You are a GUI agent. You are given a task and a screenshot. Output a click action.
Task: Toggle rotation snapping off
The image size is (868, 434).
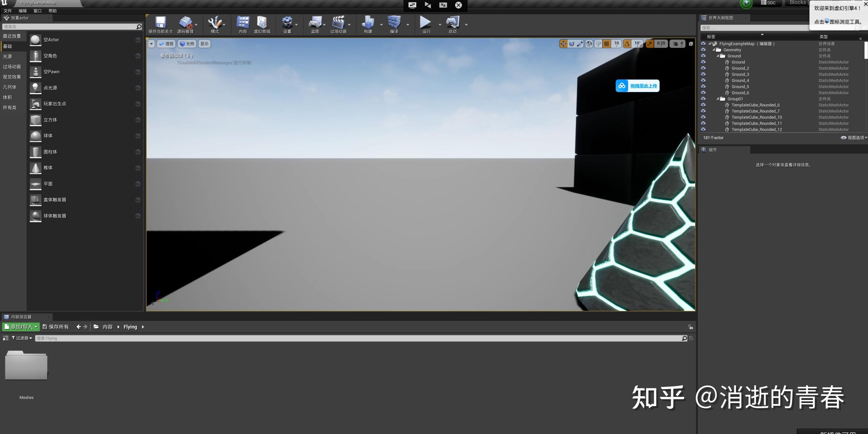click(627, 44)
